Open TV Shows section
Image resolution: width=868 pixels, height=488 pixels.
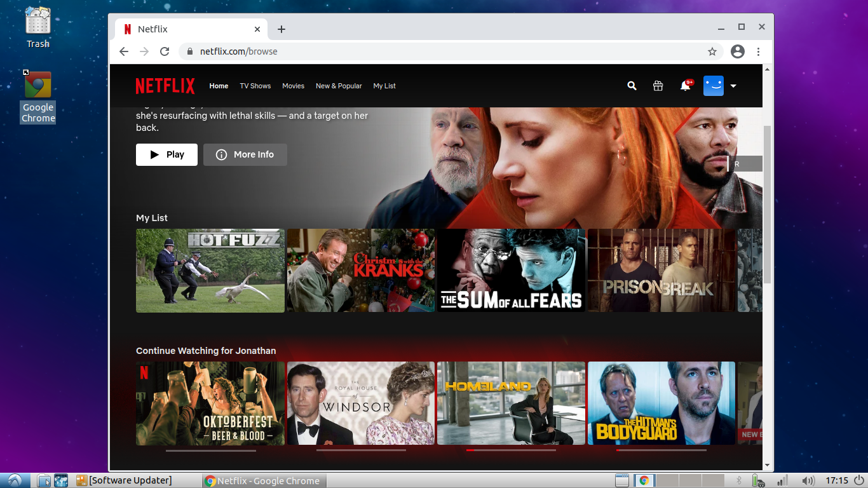point(255,86)
